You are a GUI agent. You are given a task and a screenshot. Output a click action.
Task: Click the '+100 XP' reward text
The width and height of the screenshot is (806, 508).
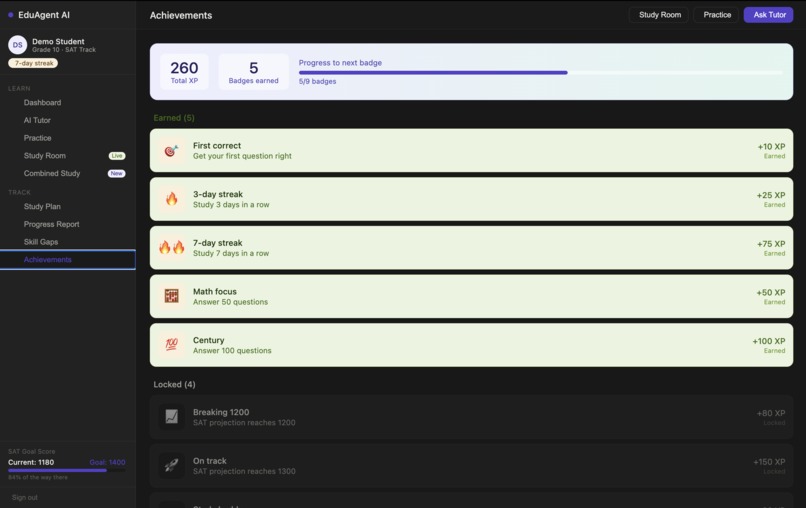(x=768, y=341)
